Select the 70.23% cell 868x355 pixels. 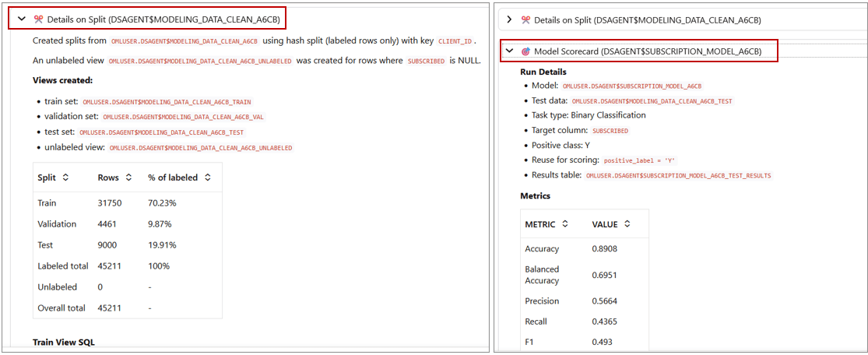(162, 203)
